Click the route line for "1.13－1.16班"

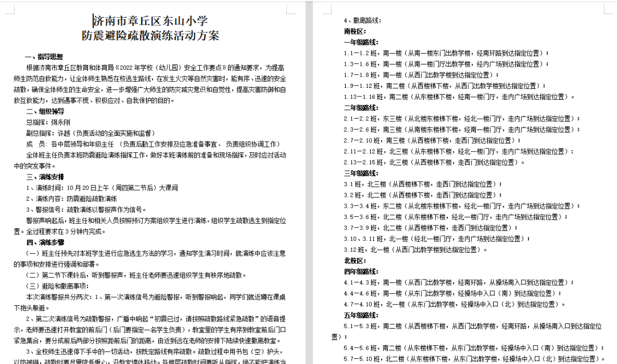(x=459, y=96)
